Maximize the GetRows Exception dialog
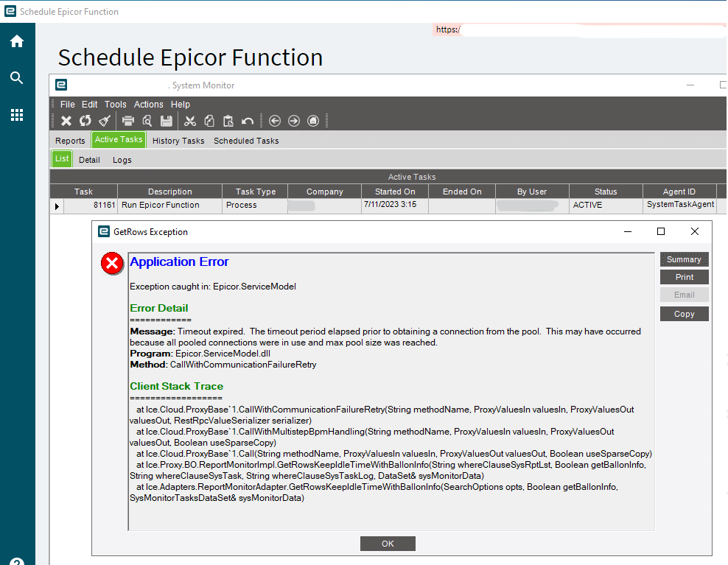The width and height of the screenshot is (728, 565). (x=661, y=231)
